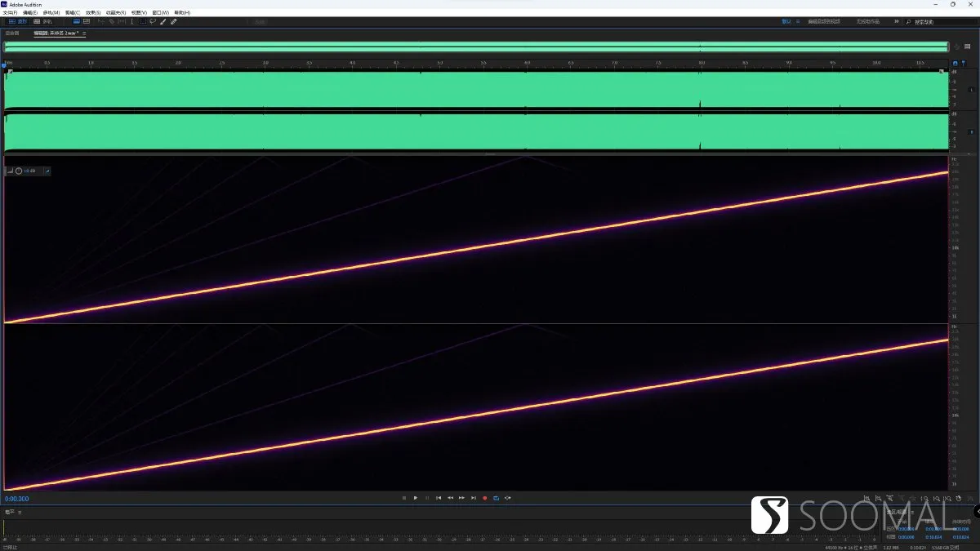The width and height of the screenshot is (980, 551).
Task: Click the pin icon by the timeline ruler
Action: click(964, 63)
